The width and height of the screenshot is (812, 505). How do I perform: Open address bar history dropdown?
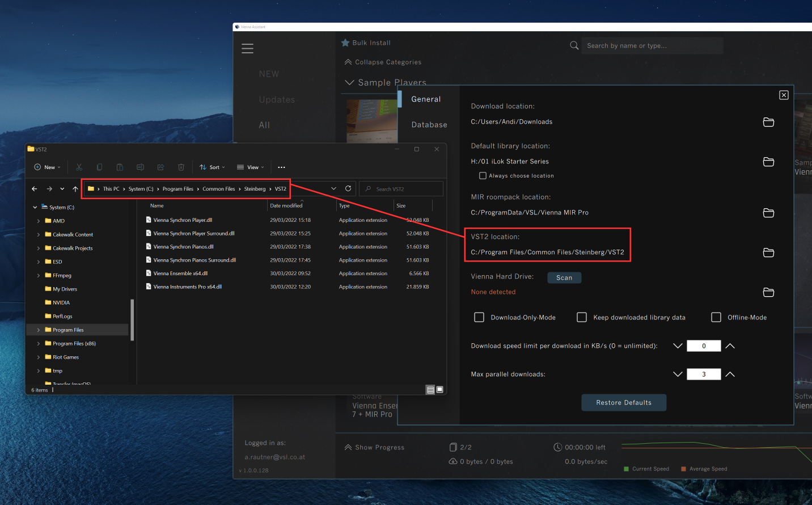(x=333, y=188)
